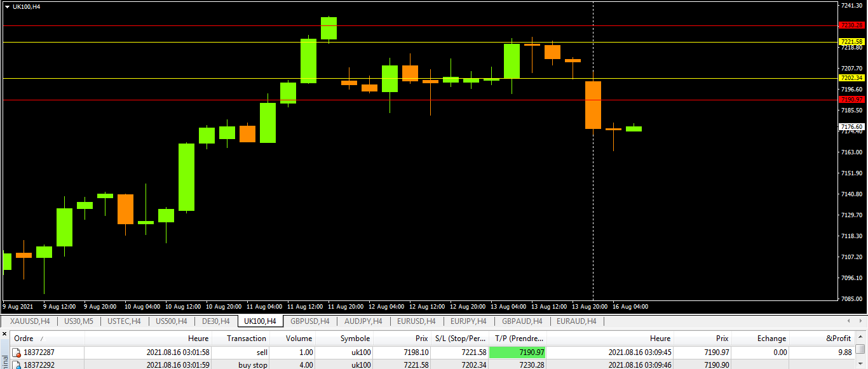Screen dimensions: 868x369
Task: Open the UK100,H4 chart dropdown triangle
Action: (7, 7)
